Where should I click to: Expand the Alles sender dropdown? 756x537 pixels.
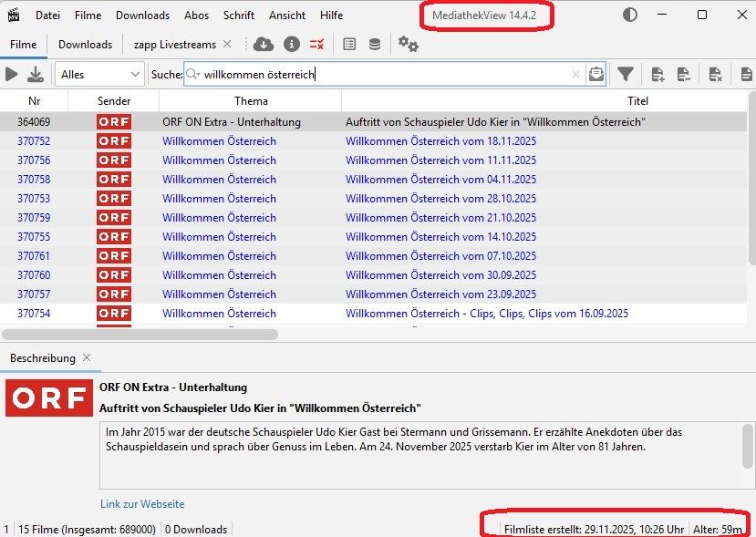[x=100, y=75]
